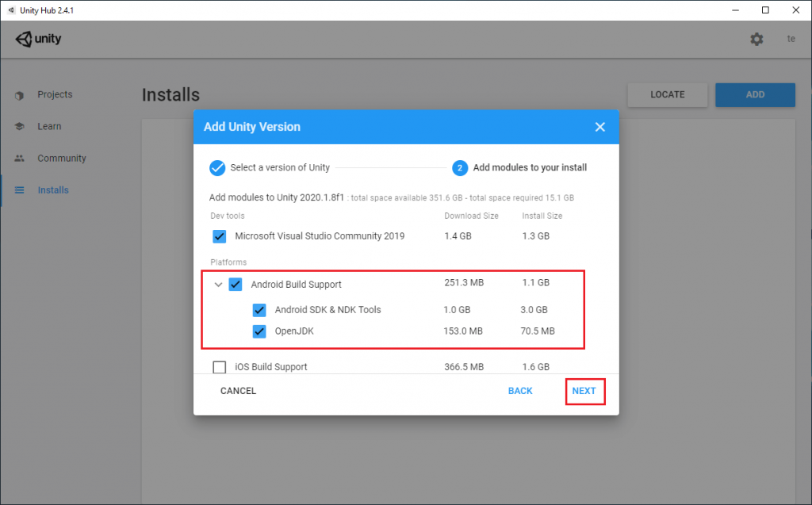The image size is (812, 505).
Task: Click the 'Microsoft Visual Studio Community 2019' label
Action: click(x=320, y=236)
